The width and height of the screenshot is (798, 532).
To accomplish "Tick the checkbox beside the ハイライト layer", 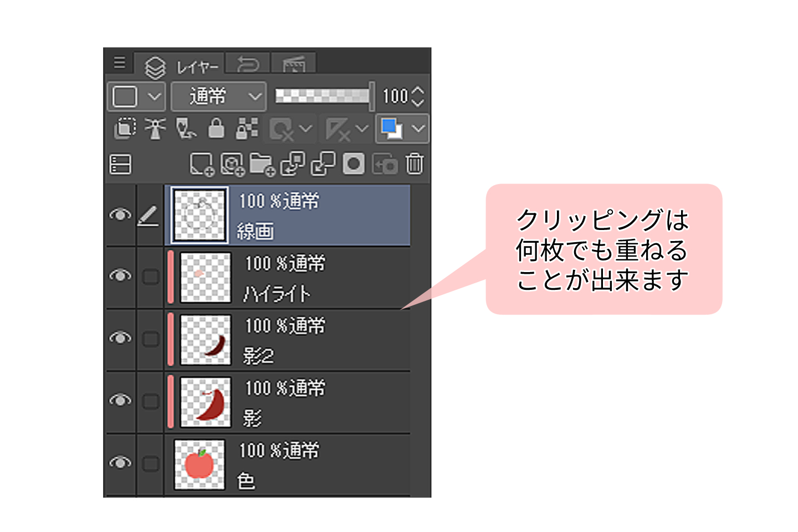I will 151,277.
